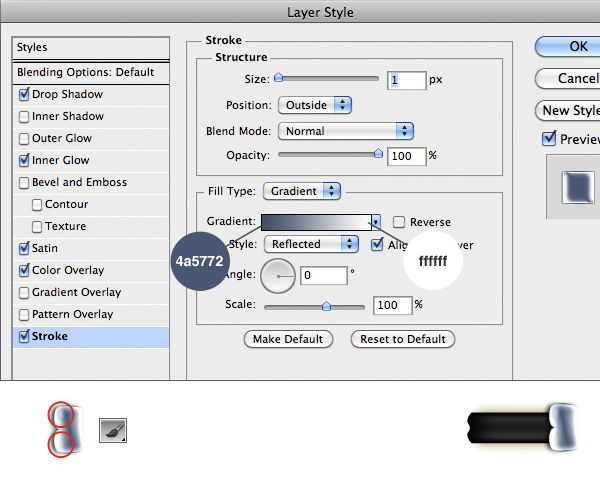Click the Size value input field
This screenshot has height=477, width=600.
(x=406, y=79)
